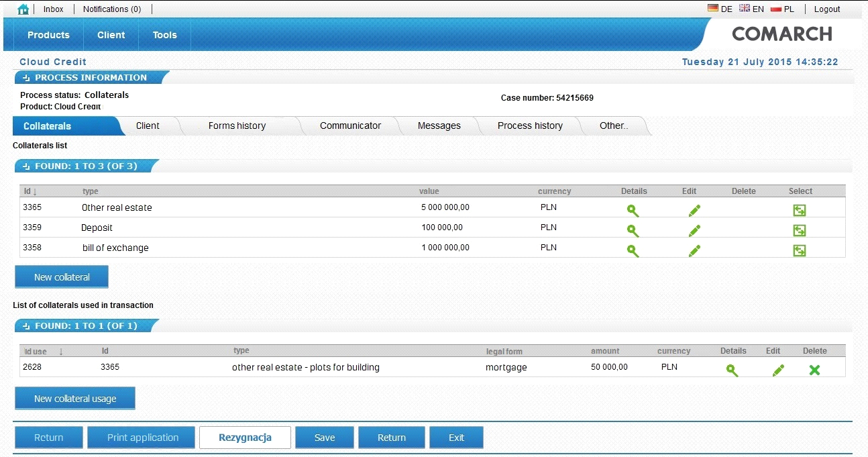Switch to the Client tab
Screen dimensions: 868x457
(148, 125)
